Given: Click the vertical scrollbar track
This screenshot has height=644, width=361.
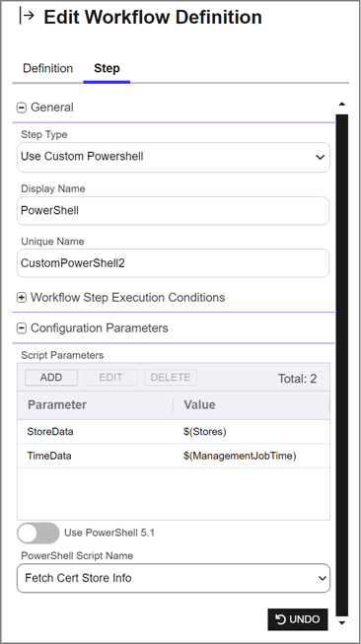Looking at the screenshot, I should 341,365.
